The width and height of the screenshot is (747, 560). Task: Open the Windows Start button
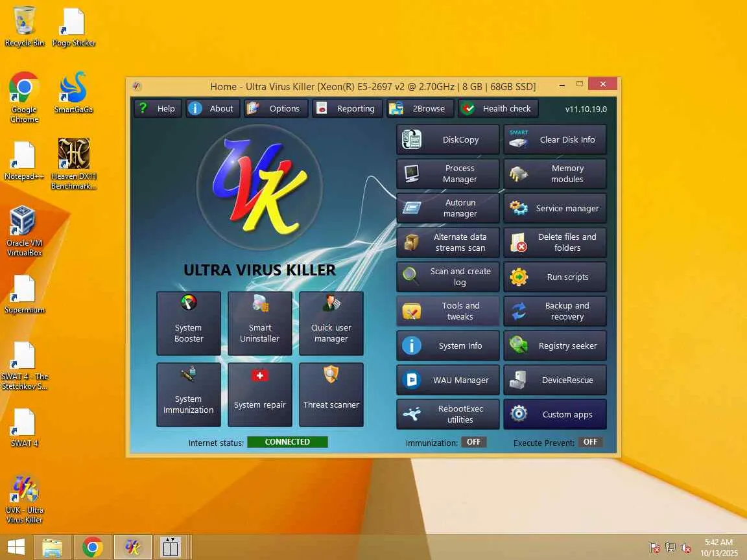click(x=16, y=547)
